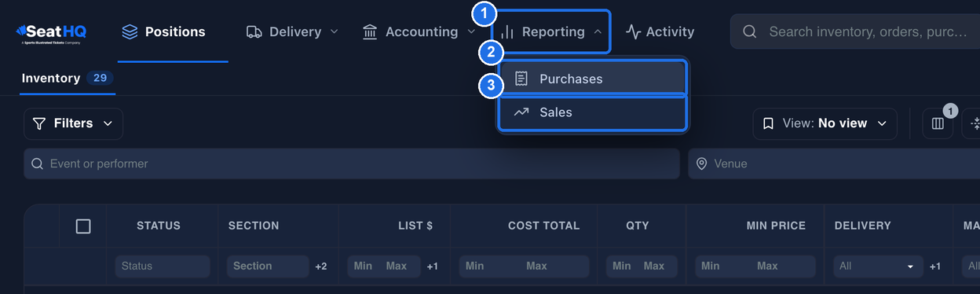Focus the Event or performer search field

coord(351,164)
